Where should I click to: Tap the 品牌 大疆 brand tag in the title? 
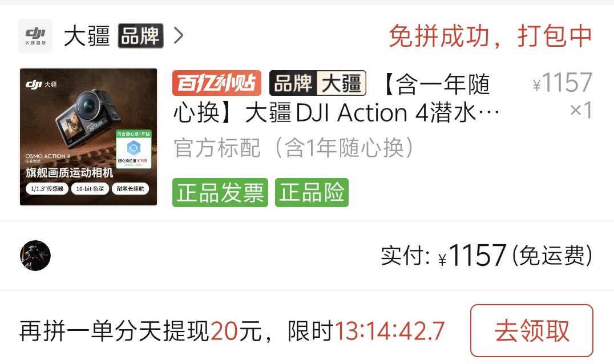[x=318, y=83]
